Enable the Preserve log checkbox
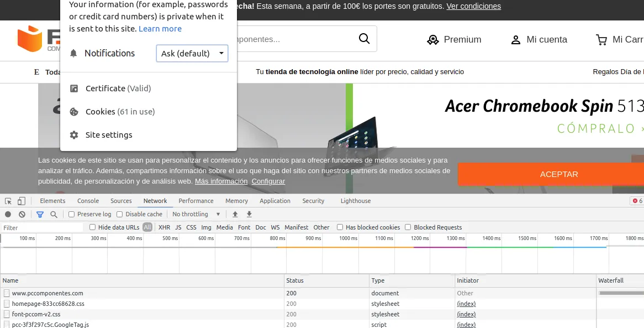 pos(71,215)
